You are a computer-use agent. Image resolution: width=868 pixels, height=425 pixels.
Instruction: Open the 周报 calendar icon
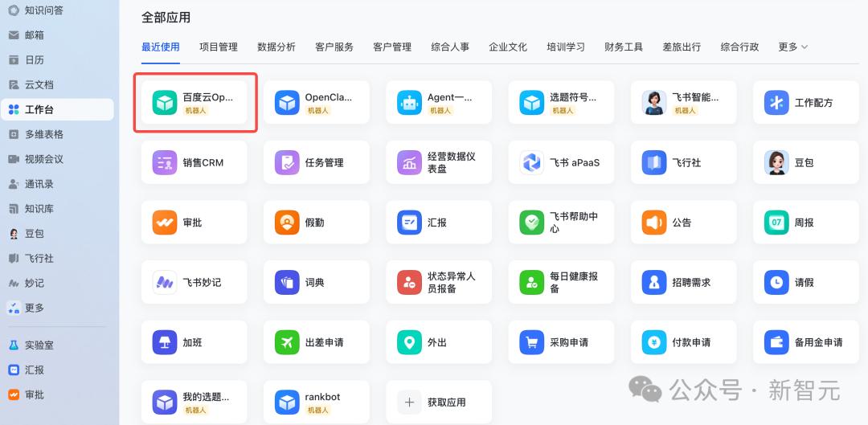click(776, 223)
